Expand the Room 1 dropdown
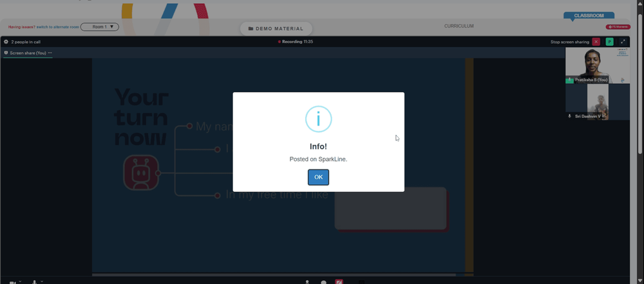 point(99,26)
